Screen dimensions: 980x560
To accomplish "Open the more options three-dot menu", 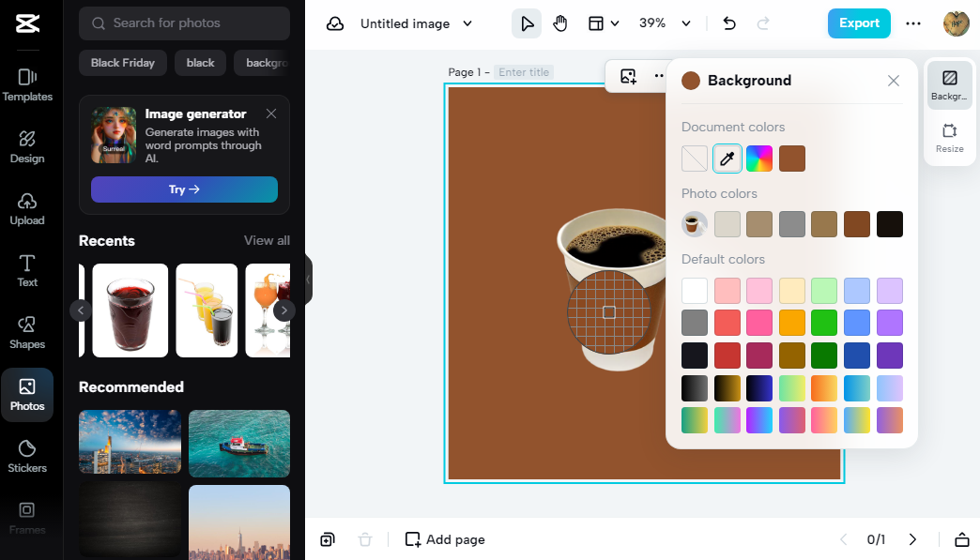I will tap(913, 23).
